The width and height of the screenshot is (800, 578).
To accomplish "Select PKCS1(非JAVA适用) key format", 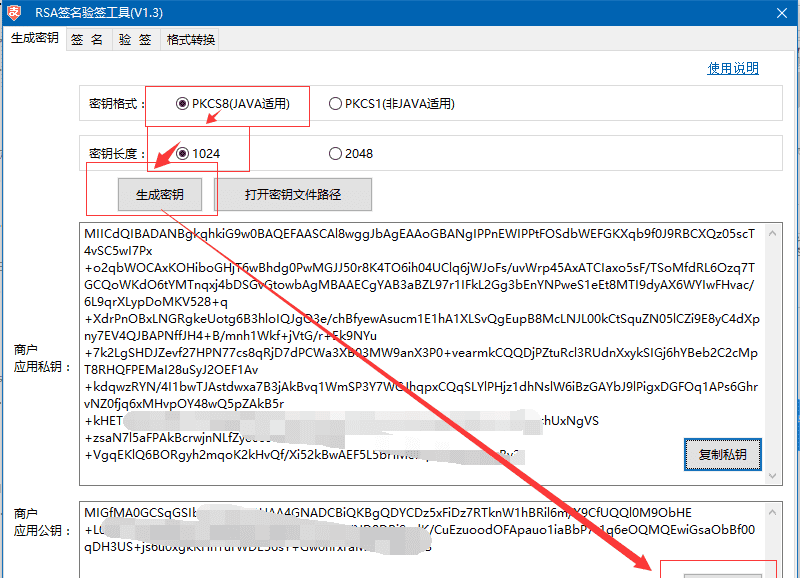I will (x=391, y=104).
